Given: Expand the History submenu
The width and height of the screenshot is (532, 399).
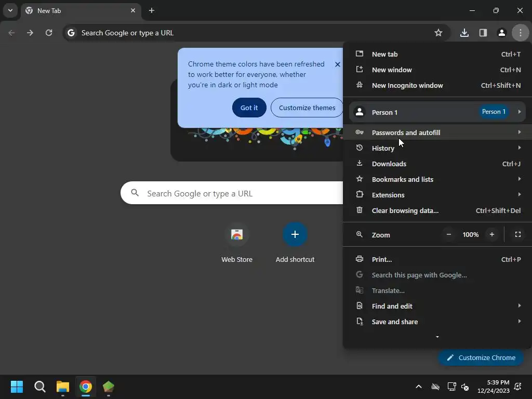Looking at the screenshot, I should pyautogui.click(x=437, y=148).
